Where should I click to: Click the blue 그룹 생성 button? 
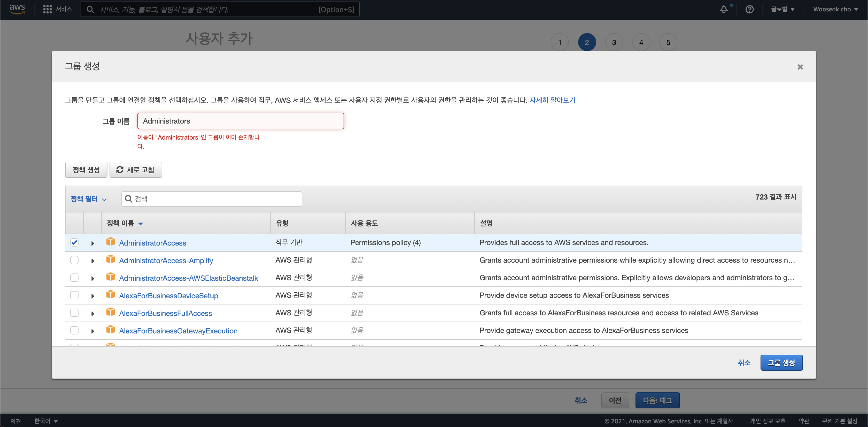tap(781, 363)
